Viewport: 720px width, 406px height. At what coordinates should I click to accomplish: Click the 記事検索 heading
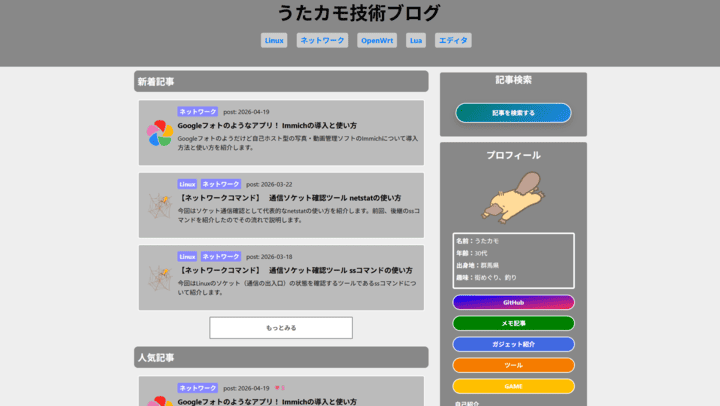tap(513, 80)
